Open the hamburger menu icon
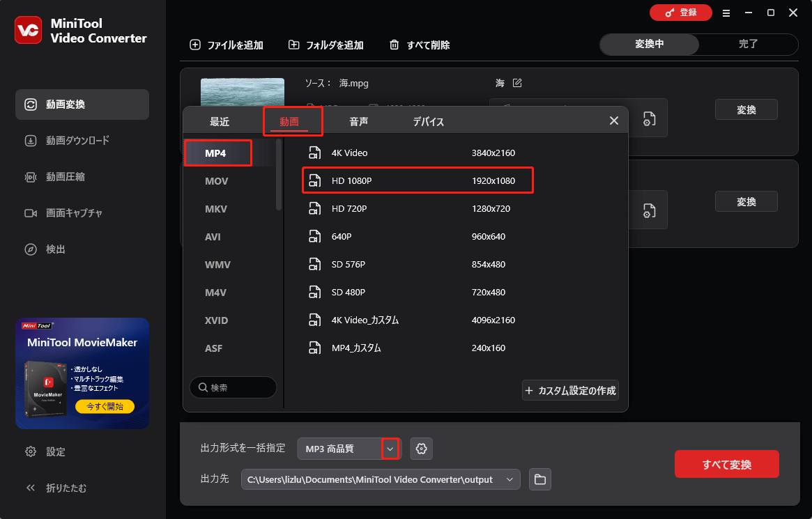Viewport: 812px width, 519px height. click(726, 13)
